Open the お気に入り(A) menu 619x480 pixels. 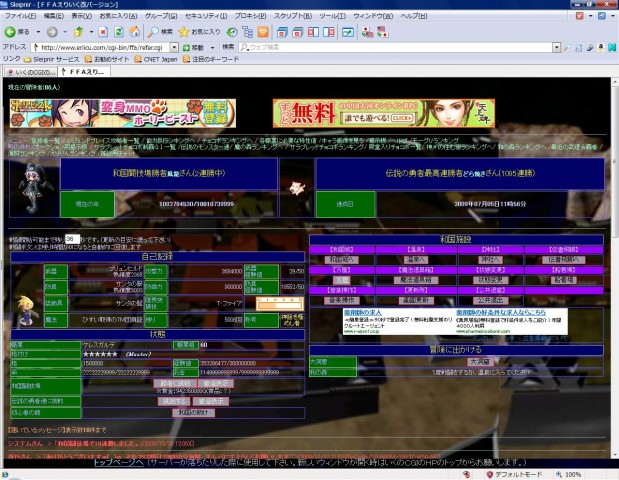118,16
